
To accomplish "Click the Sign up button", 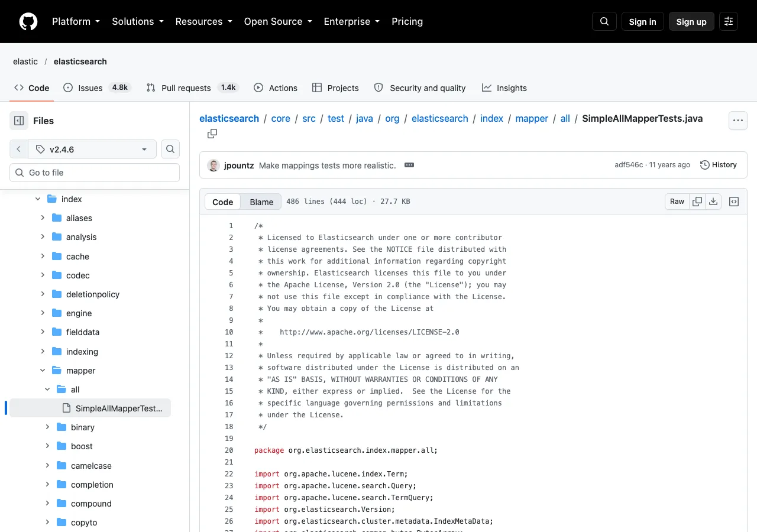I will point(691,21).
